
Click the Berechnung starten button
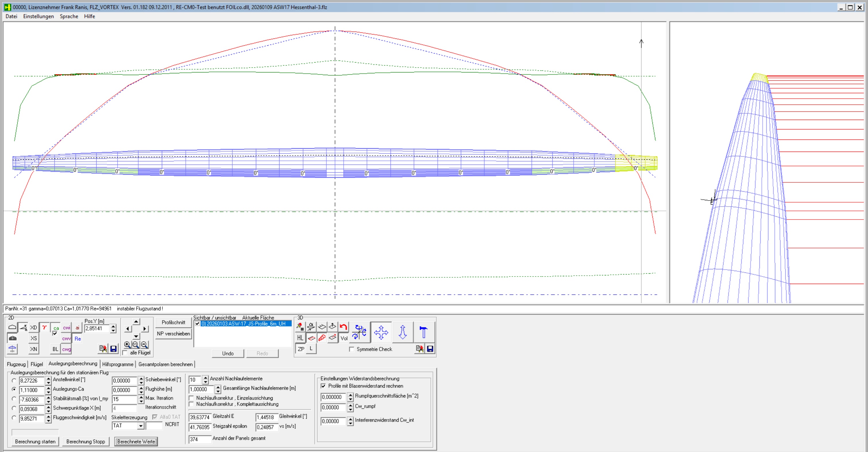[35, 442]
